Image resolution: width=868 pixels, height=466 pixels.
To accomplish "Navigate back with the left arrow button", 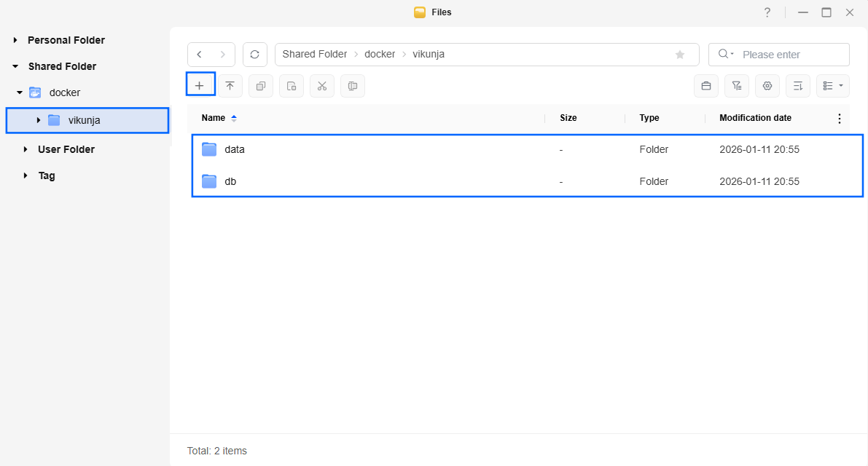I will coord(200,55).
